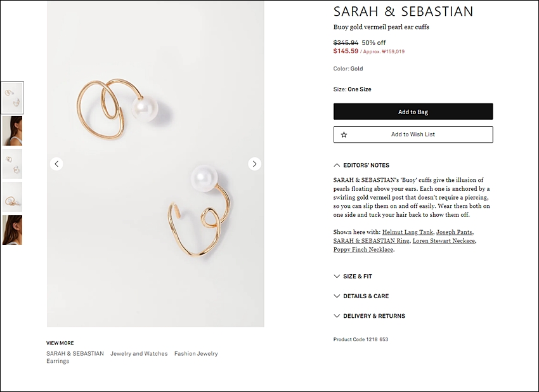View the second thumbnail of model's ear

pyautogui.click(x=13, y=131)
